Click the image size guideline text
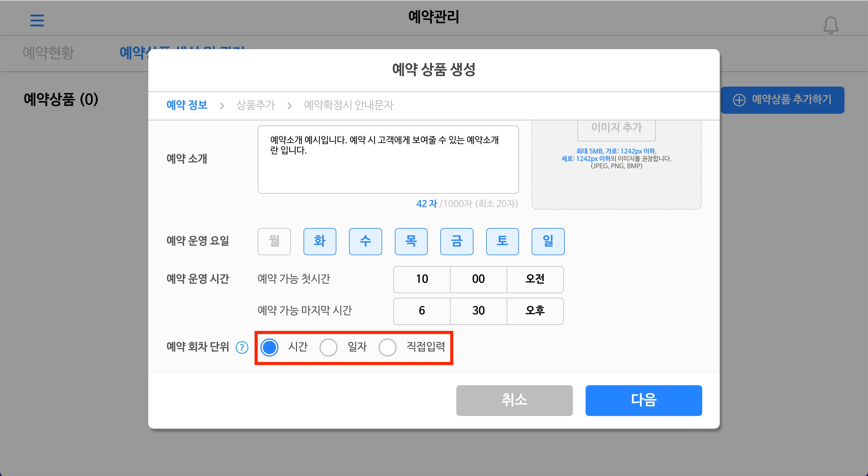The image size is (868, 476). click(616, 159)
